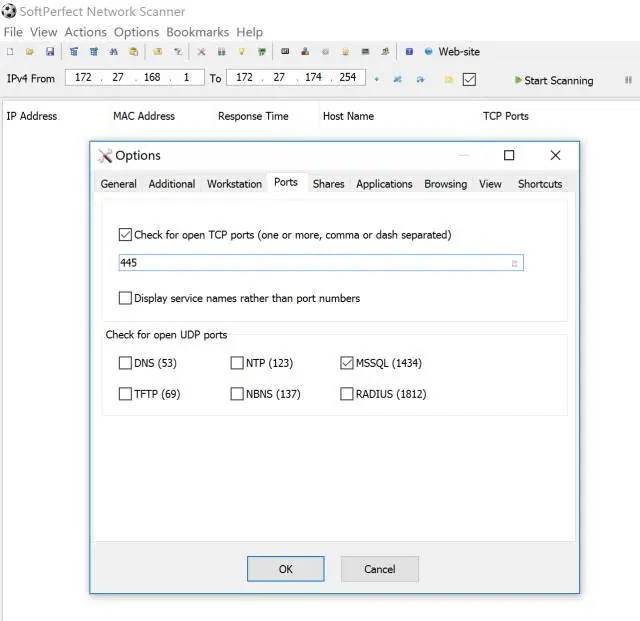The image size is (640, 621).
Task: Click the yellow folder icon beside IP range checkbox
Action: 449,79
